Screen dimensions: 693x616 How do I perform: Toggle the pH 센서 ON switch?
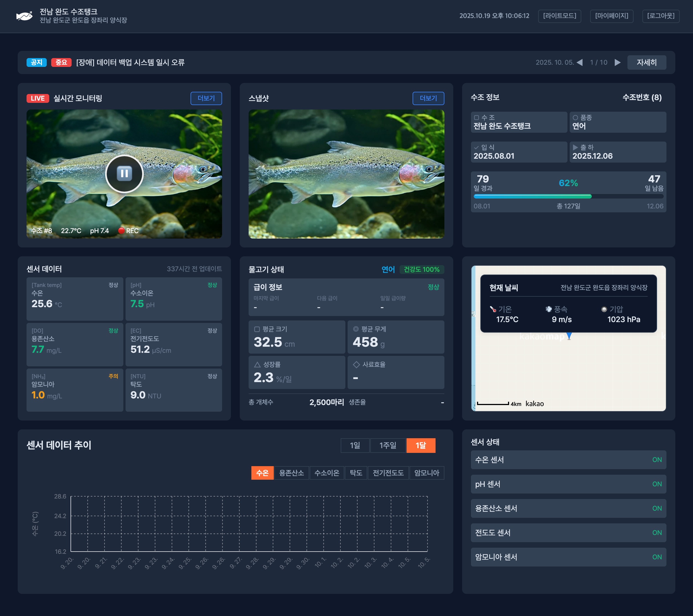click(x=656, y=484)
